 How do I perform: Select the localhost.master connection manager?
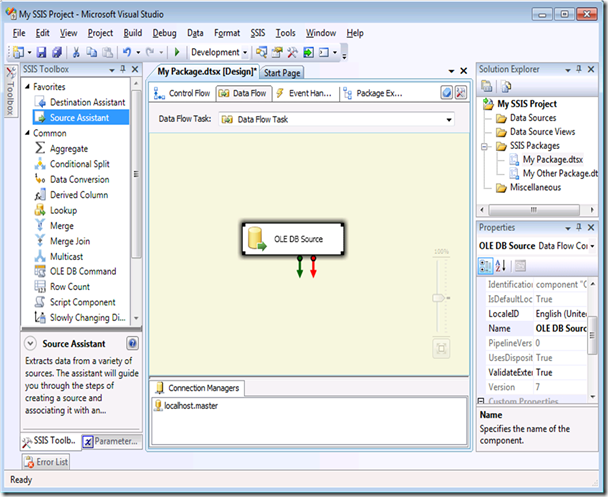point(187,406)
